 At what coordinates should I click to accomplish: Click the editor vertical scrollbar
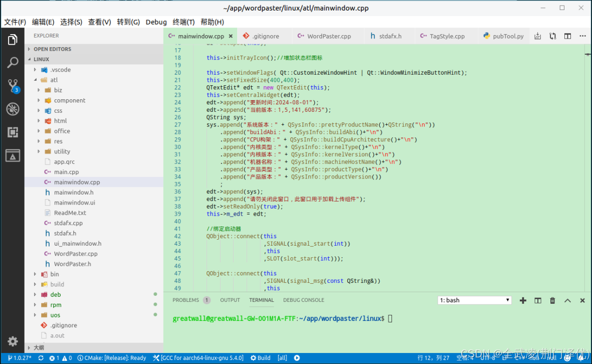click(588, 167)
